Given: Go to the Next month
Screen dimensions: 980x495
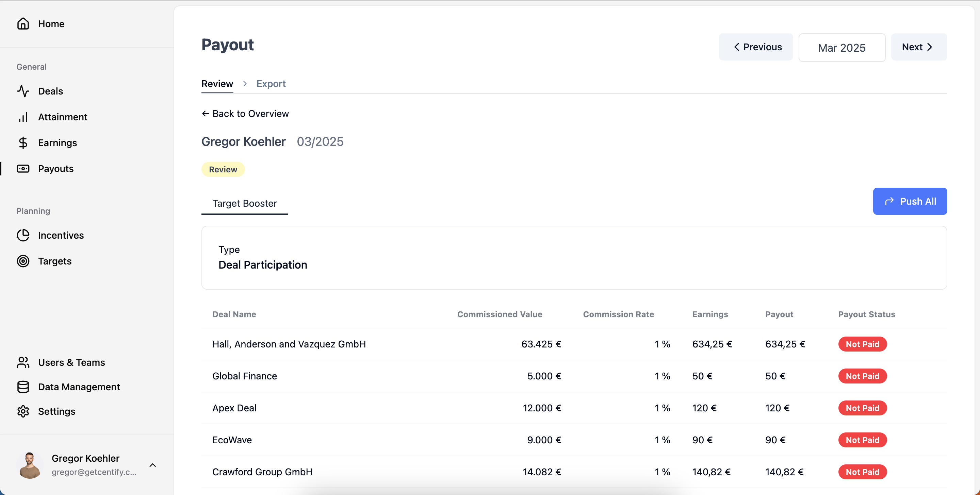Looking at the screenshot, I should click(x=918, y=47).
